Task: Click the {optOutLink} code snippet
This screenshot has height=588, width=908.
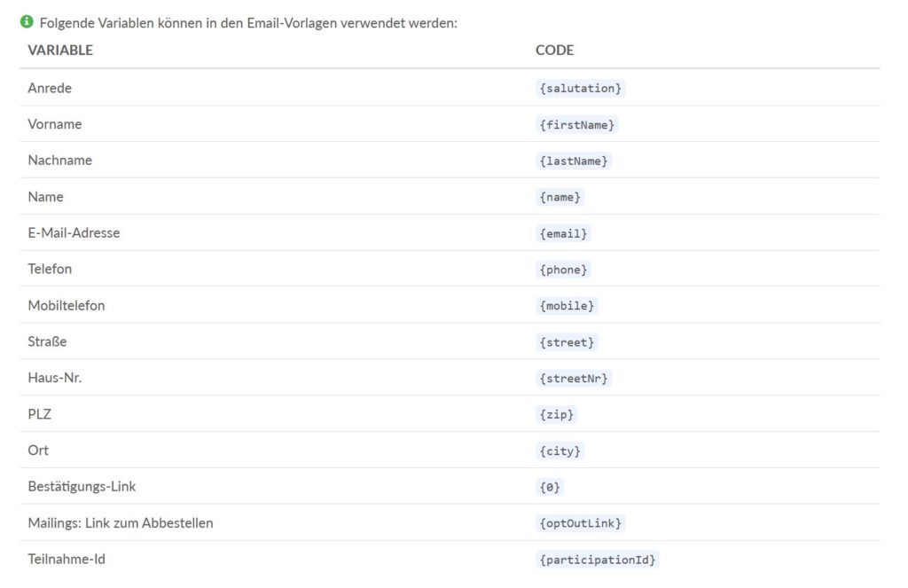Action: (x=580, y=523)
